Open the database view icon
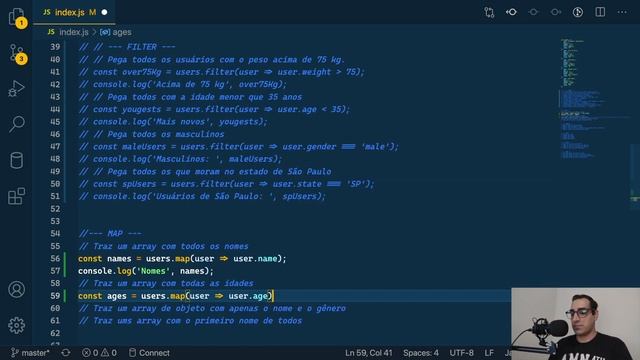 pos(17,160)
